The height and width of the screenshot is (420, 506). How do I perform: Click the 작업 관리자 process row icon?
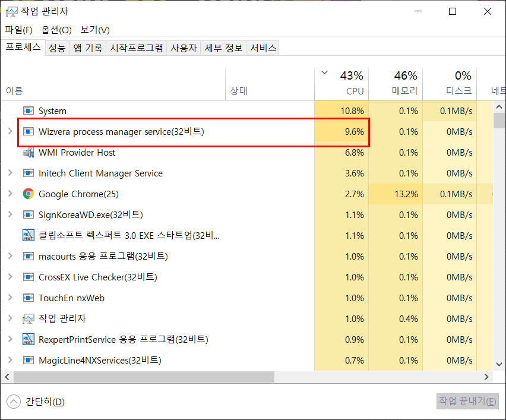coord(29,318)
